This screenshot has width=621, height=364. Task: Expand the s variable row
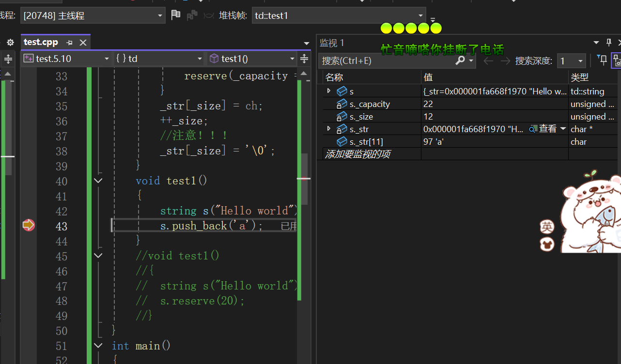pyautogui.click(x=329, y=91)
